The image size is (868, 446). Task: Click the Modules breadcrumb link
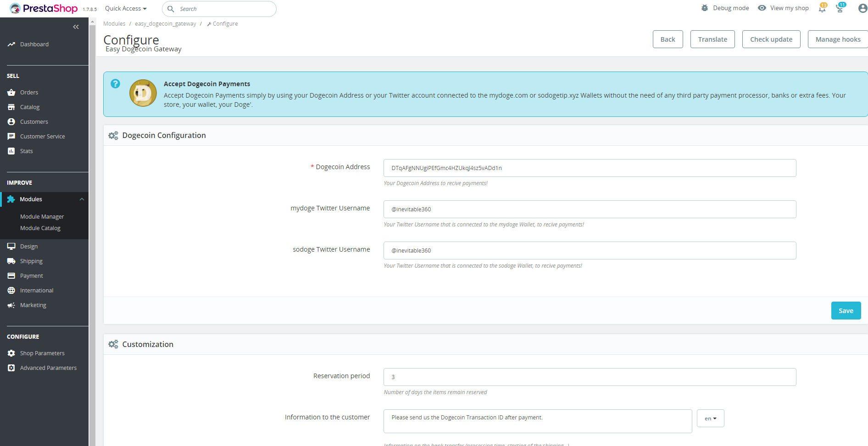114,24
